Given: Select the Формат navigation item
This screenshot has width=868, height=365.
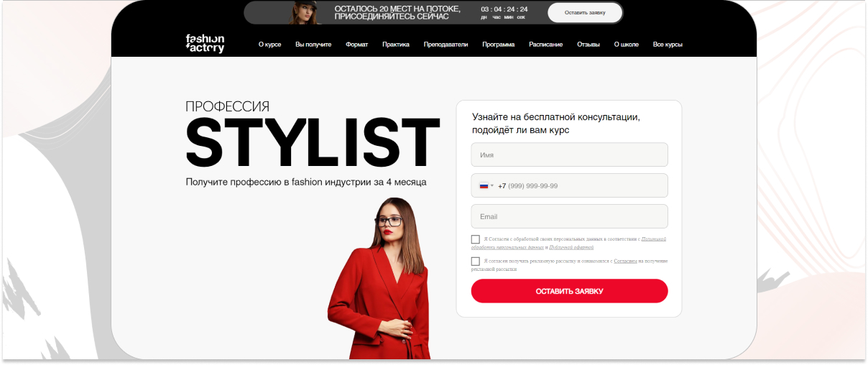Looking at the screenshot, I should tap(356, 45).
